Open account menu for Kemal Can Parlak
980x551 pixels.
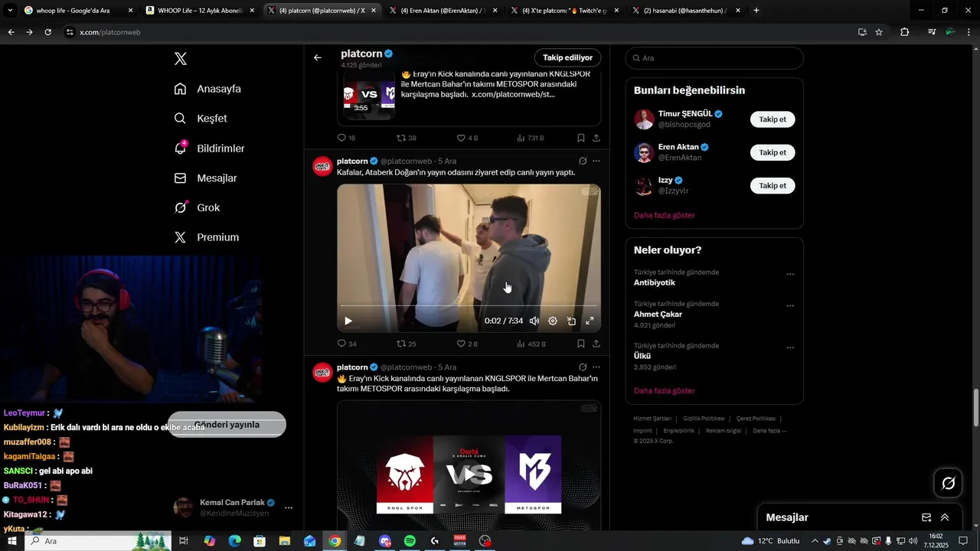289,507
